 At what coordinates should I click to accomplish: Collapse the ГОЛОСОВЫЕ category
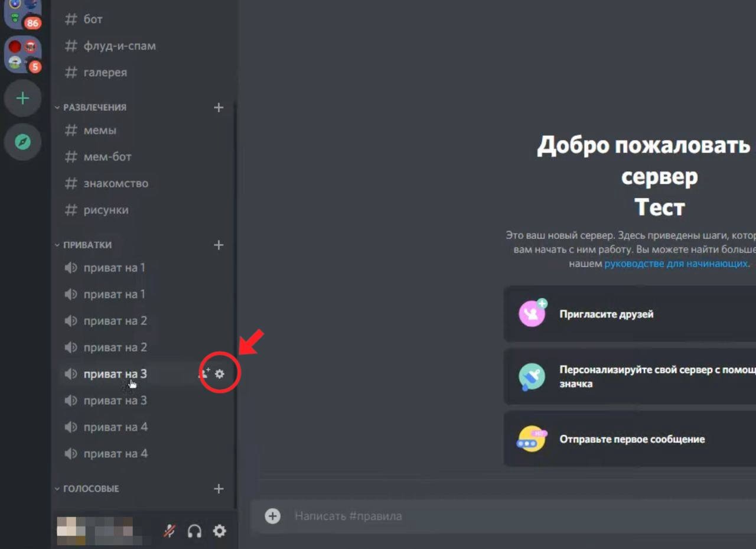[90, 489]
